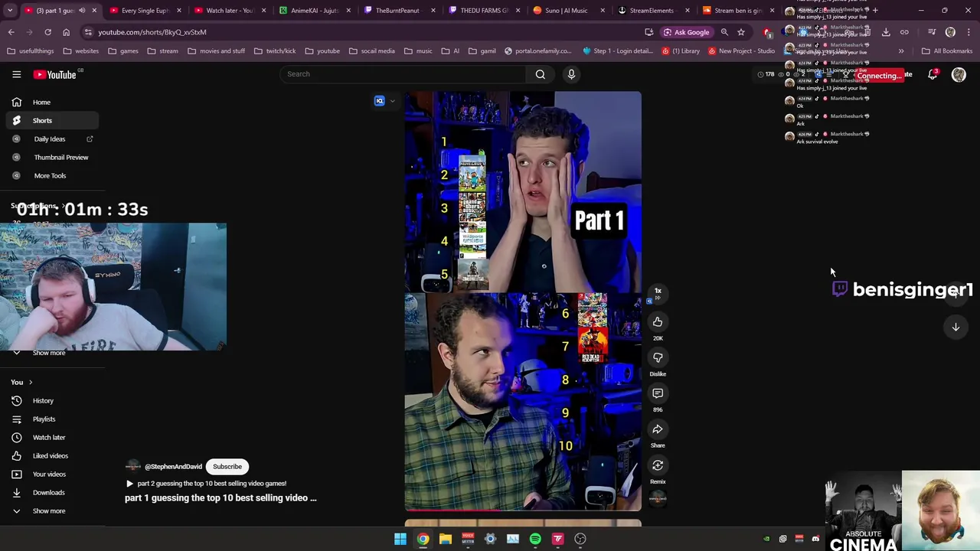Click inside the YouTube search field

pyautogui.click(x=403, y=74)
